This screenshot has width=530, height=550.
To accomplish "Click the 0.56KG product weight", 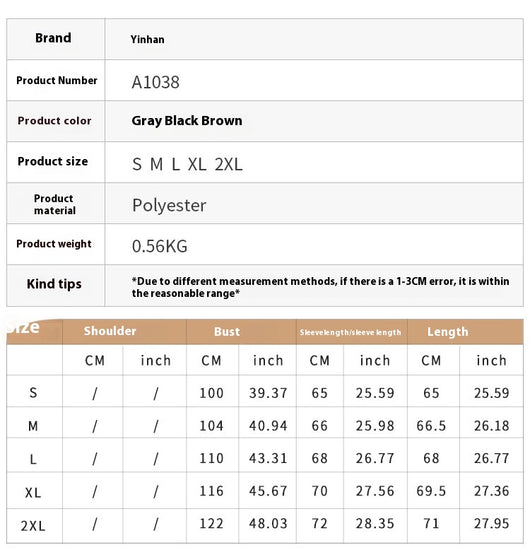I will [x=160, y=246].
